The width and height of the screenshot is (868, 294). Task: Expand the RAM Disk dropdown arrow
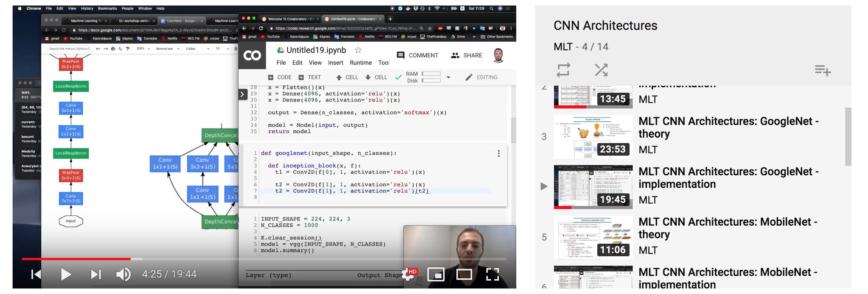448,77
